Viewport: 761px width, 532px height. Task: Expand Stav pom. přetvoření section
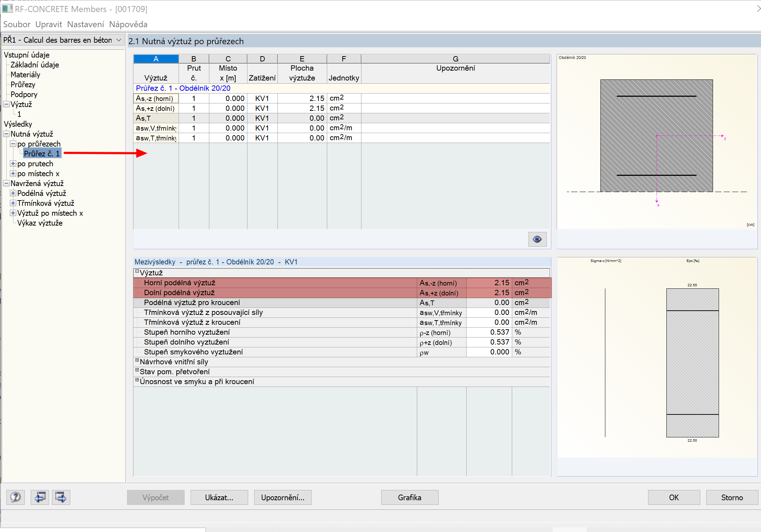137,370
